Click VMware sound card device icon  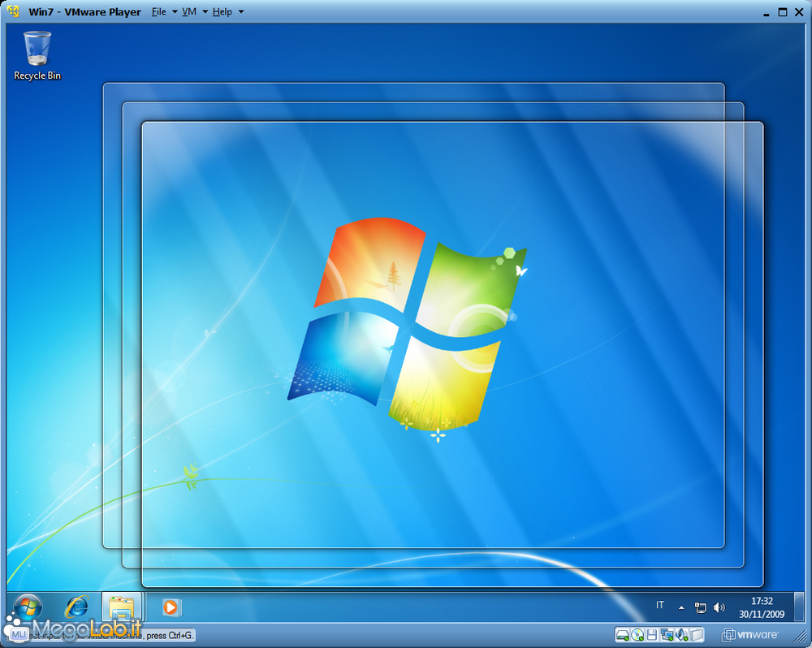click(x=681, y=634)
